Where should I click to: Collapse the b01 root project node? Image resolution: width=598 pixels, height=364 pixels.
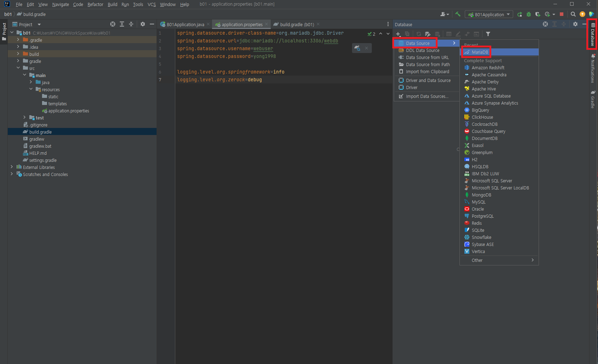12,33
